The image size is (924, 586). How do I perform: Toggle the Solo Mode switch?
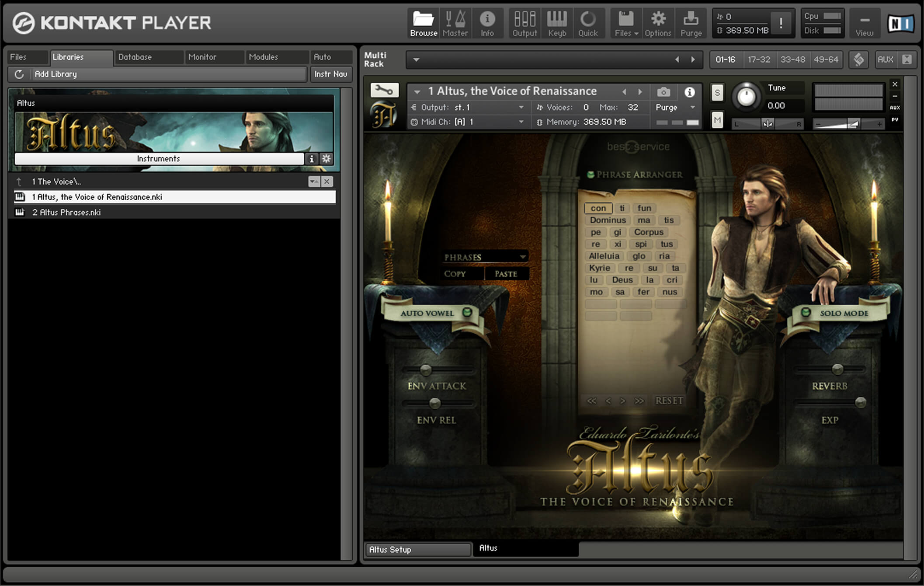pyautogui.click(x=806, y=312)
